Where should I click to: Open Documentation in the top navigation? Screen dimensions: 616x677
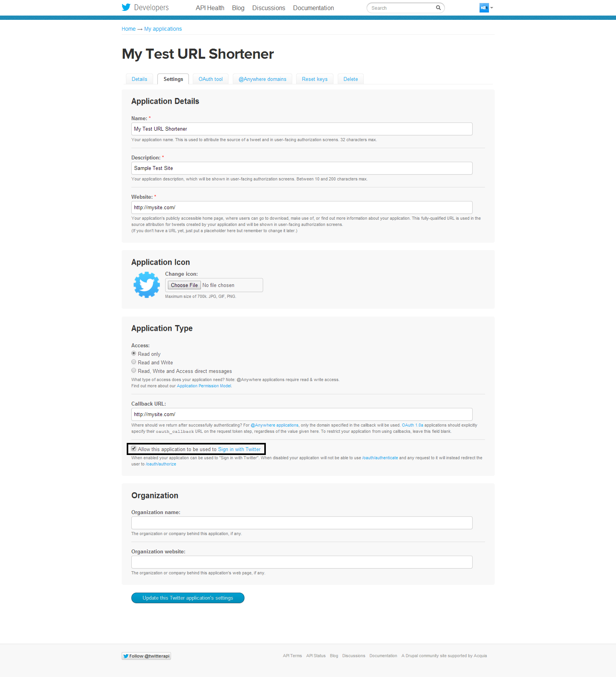(313, 8)
